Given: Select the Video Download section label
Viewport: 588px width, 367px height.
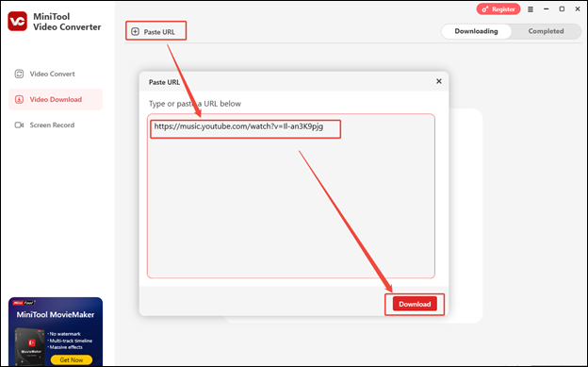Looking at the screenshot, I should [56, 100].
